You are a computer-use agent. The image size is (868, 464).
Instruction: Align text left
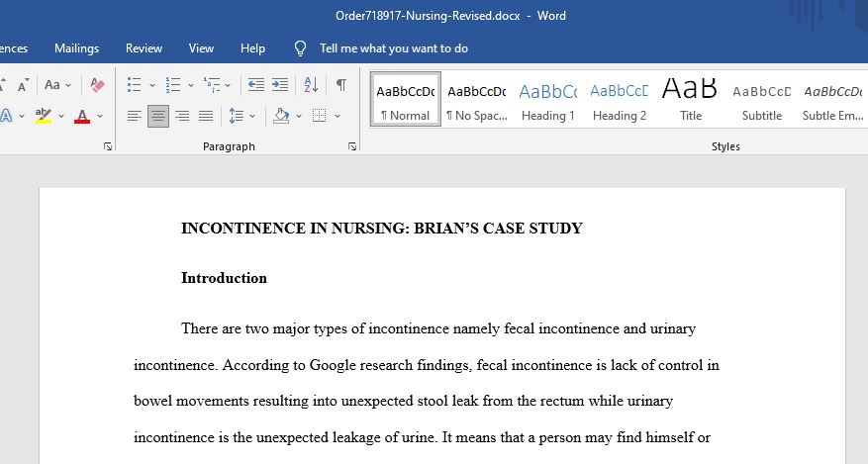(x=134, y=116)
